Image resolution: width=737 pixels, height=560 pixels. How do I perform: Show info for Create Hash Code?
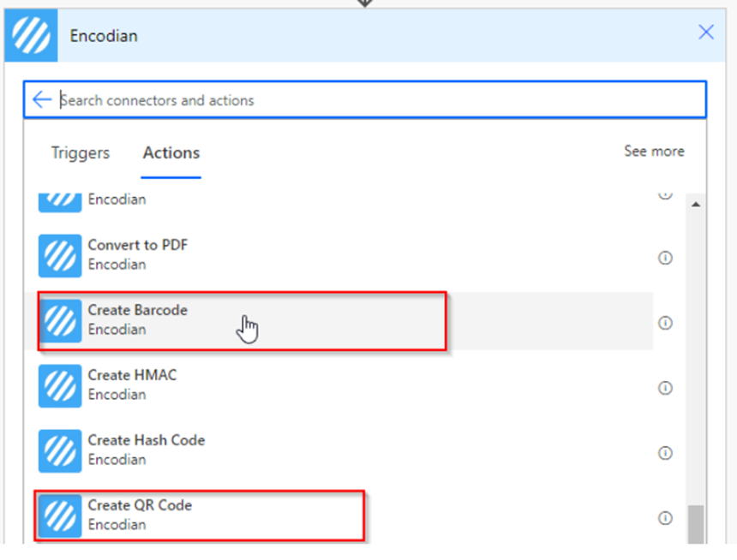[x=665, y=453]
